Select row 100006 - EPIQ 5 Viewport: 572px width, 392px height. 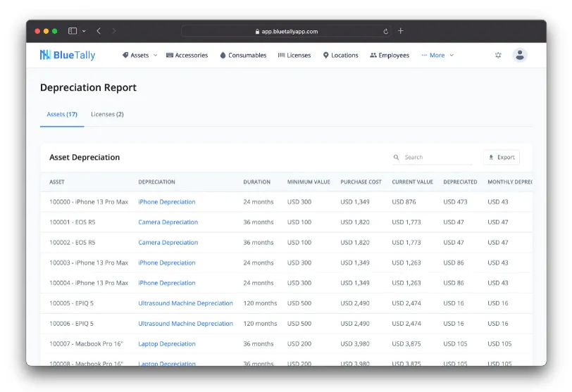(x=287, y=324)
